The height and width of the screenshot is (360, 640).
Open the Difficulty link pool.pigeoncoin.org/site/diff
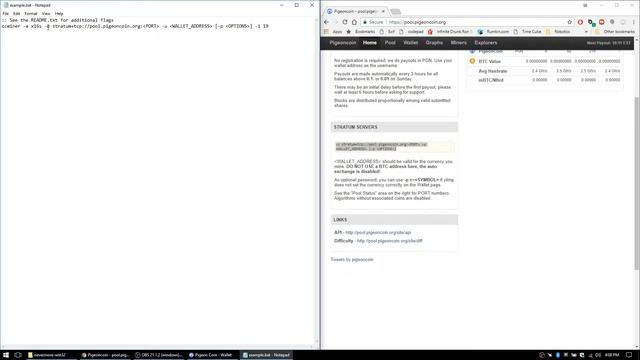[389, 241]
